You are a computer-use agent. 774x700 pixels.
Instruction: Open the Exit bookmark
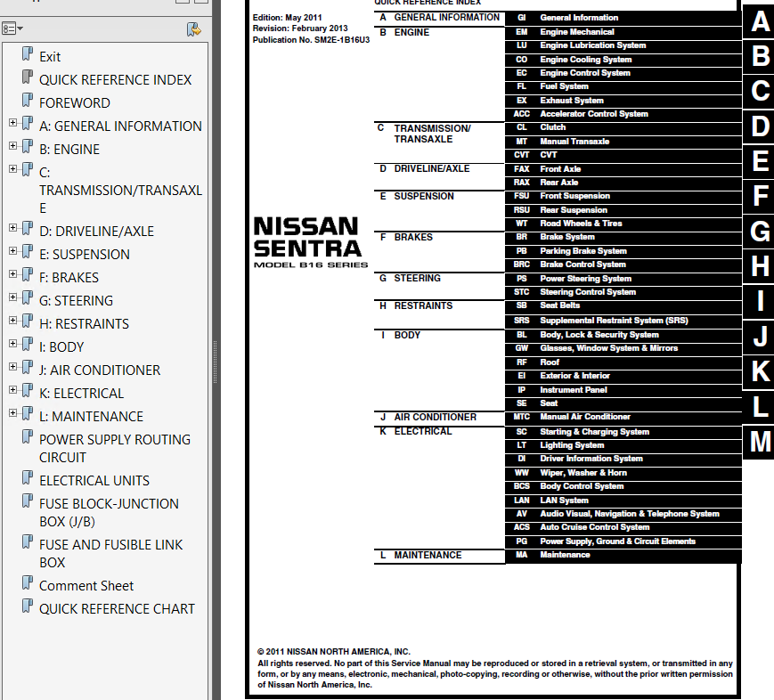(50, 57)
